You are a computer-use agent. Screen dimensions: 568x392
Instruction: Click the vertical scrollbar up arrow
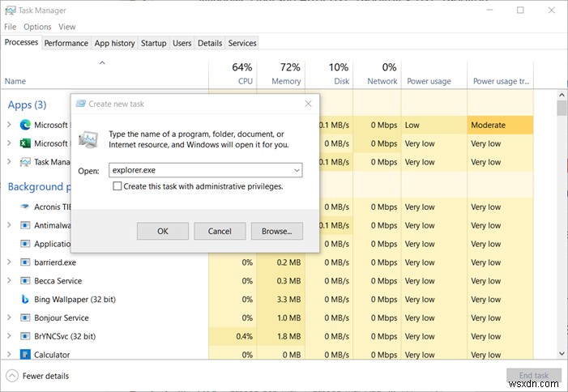pyautogui.click(x=562, y=96)
